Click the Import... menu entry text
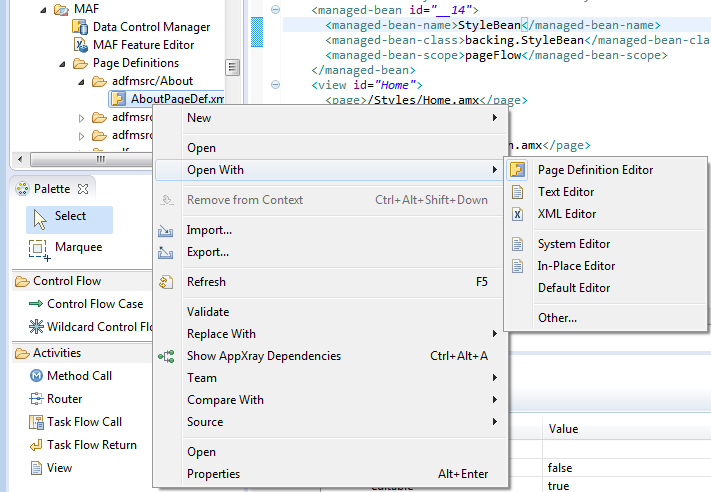The width and height of the screenshot is (711, 492). (209, 230)
